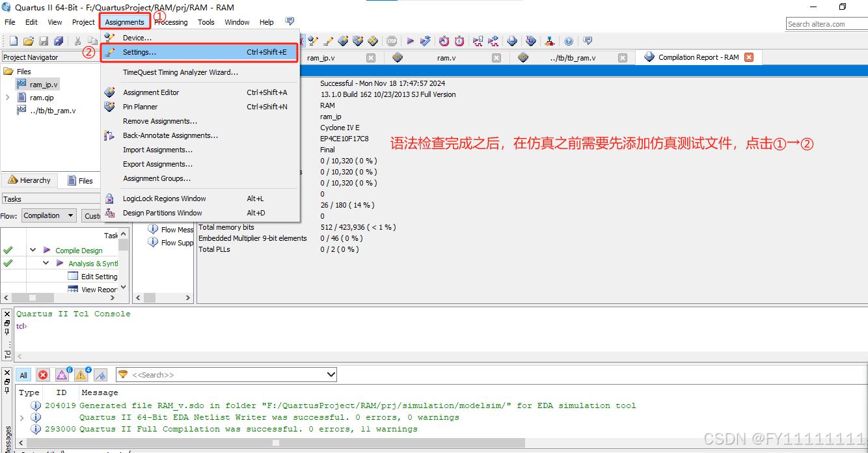The width and height of the screenshot is (868, 453).
Task: Toggle the warning messages filter with badge 4
Action: 81,375
